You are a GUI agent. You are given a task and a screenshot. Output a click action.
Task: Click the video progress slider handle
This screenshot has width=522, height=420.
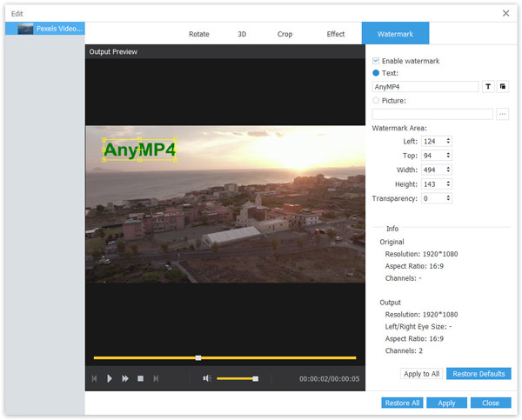198,357
